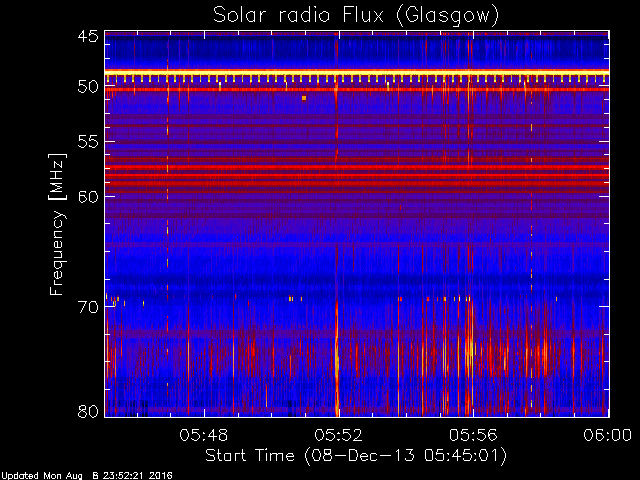The width and height of the screenshot is (640, 480).
Task: Select the 05:52 time tick label
Action: tap(338, 436)
